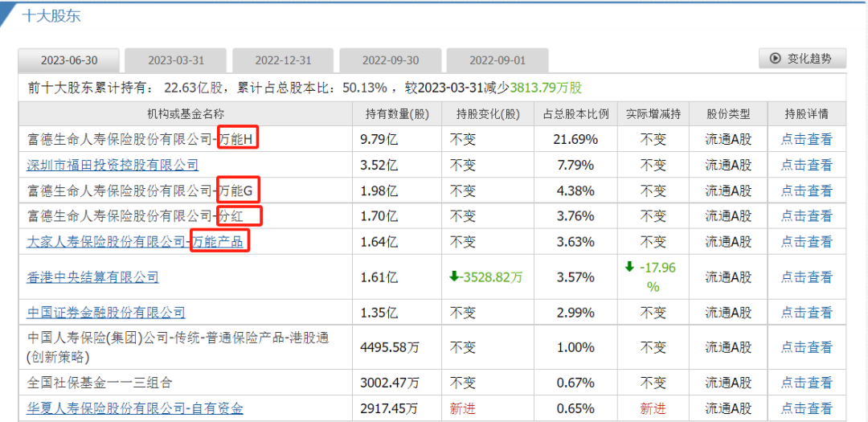The height and width of the screenshot is (422, 868).
Task: Click the red 新进 in 实际增减持 column
Action: tap(653, 408)
